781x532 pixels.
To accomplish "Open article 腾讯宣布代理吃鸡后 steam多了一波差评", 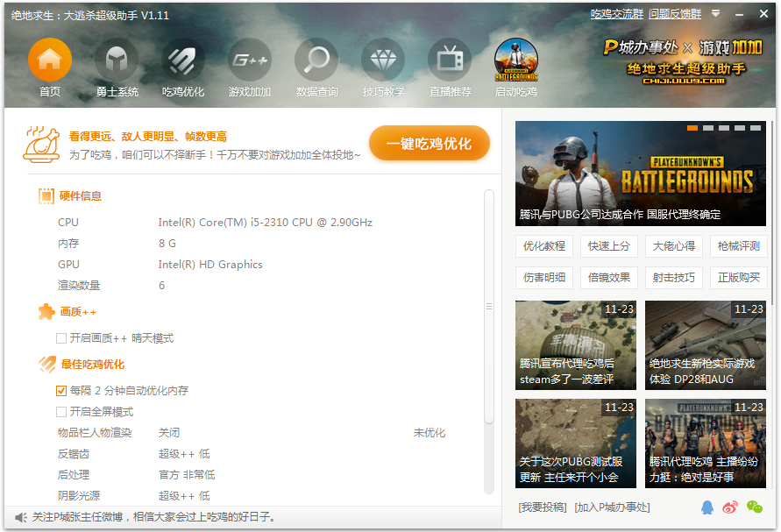I will pos(576,345).
